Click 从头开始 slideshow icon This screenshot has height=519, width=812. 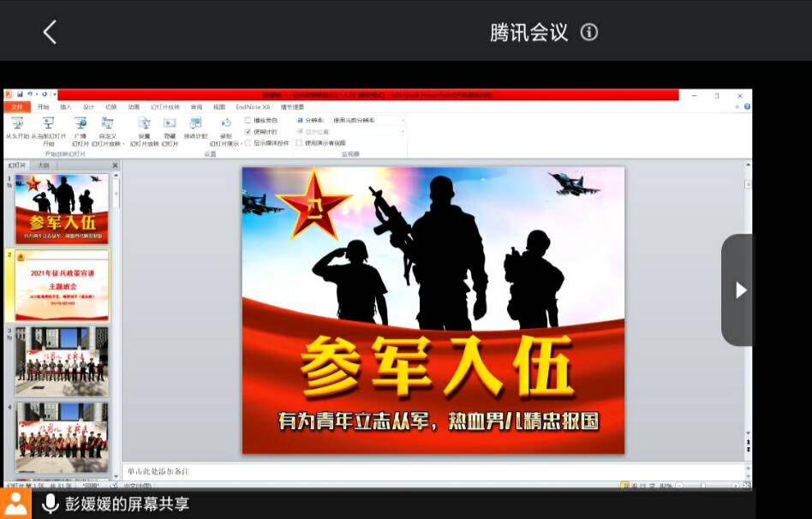[x=17, y=123]
